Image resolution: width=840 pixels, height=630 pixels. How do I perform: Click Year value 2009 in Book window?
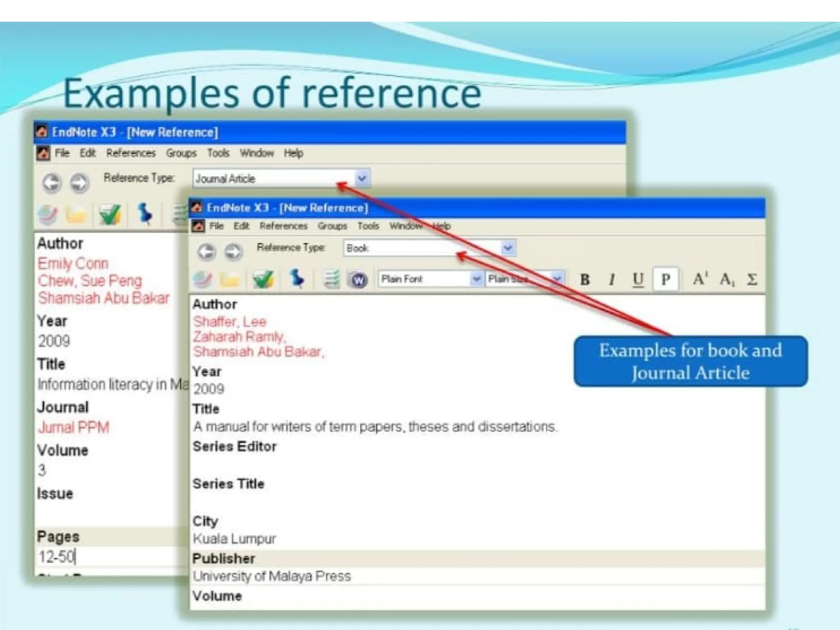click(209, 389)
